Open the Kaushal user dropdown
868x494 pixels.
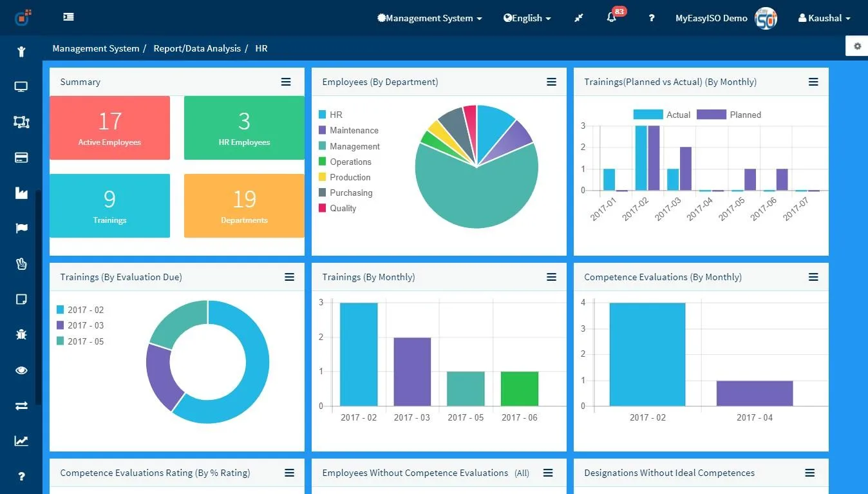824,18
